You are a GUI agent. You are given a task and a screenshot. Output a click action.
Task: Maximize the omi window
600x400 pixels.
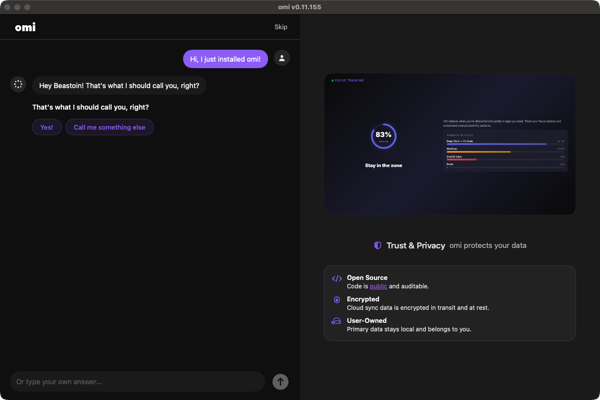pyautogui.click(x=27, y=7)
